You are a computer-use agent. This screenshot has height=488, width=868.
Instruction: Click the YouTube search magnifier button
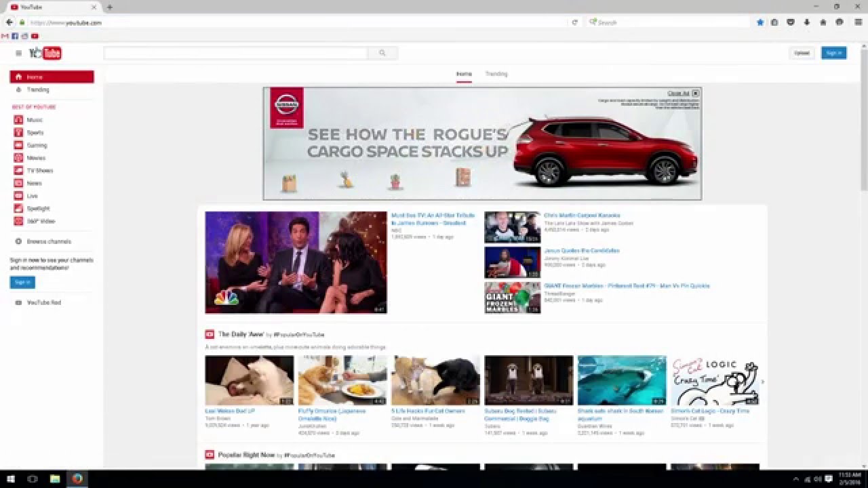point(382,53)
